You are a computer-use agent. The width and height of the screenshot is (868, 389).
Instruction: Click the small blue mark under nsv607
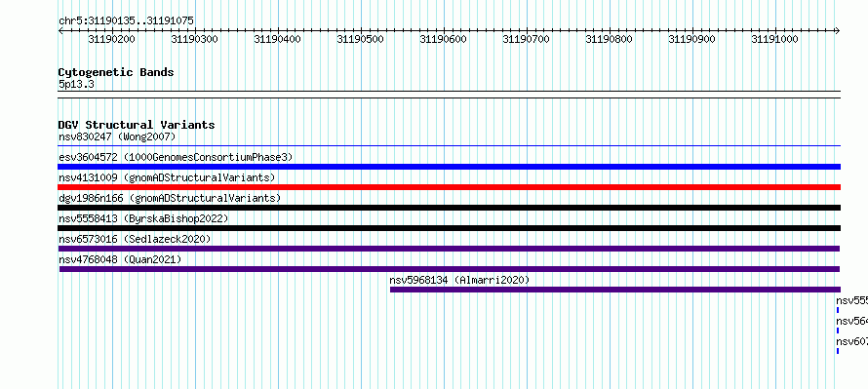[x=838, y=351]
